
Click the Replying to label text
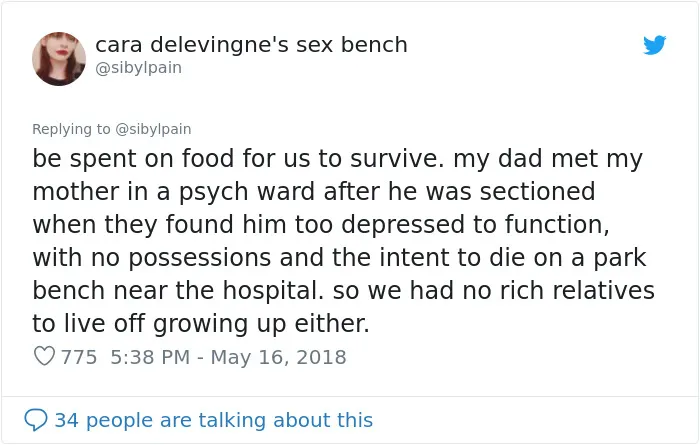[x=71, y=129]
